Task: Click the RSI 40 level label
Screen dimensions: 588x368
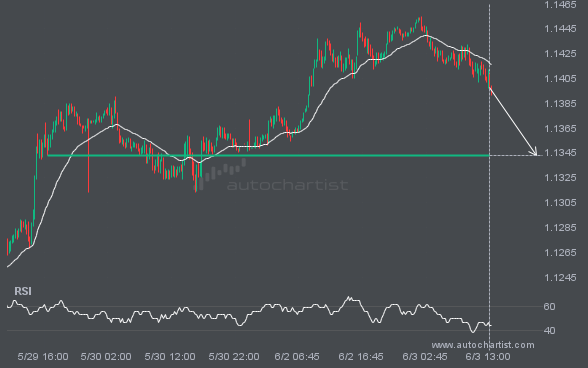Action: tap(549, 330)
